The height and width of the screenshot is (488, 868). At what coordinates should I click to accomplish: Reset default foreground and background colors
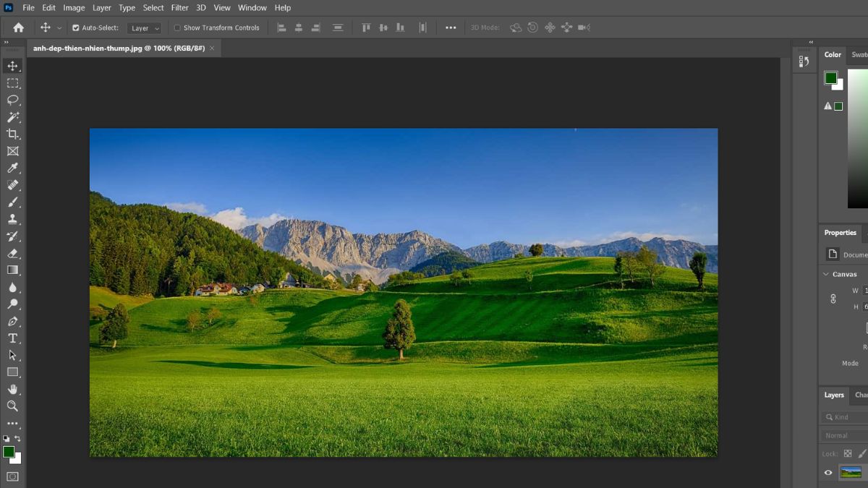coord(7,439)
